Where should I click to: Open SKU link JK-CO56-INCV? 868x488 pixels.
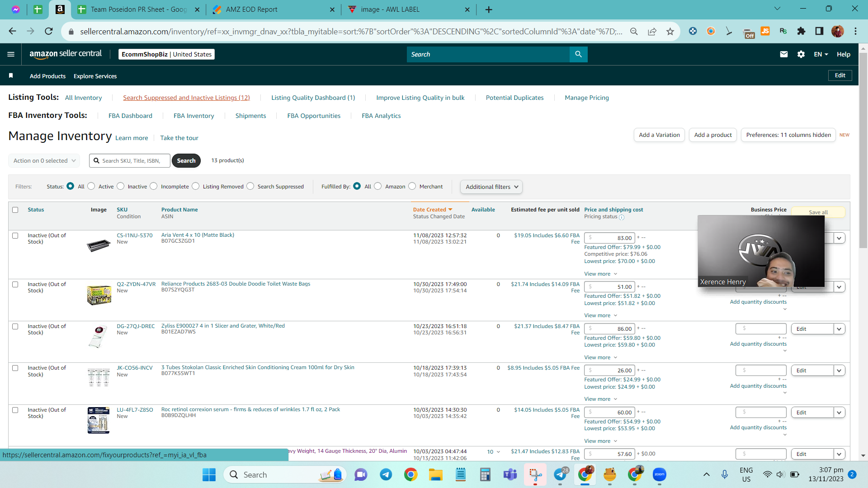coord(135,368)
